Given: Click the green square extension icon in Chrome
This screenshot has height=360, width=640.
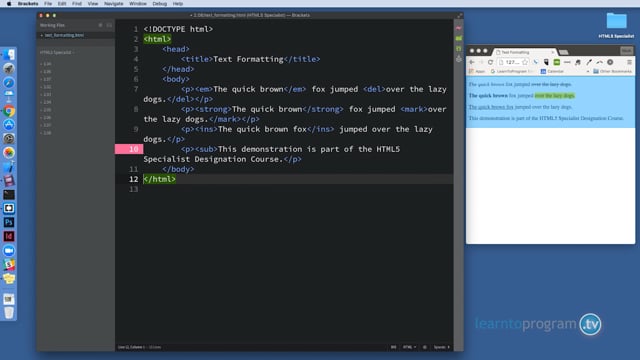Looking at the screenshot, I should click(557, 62).
